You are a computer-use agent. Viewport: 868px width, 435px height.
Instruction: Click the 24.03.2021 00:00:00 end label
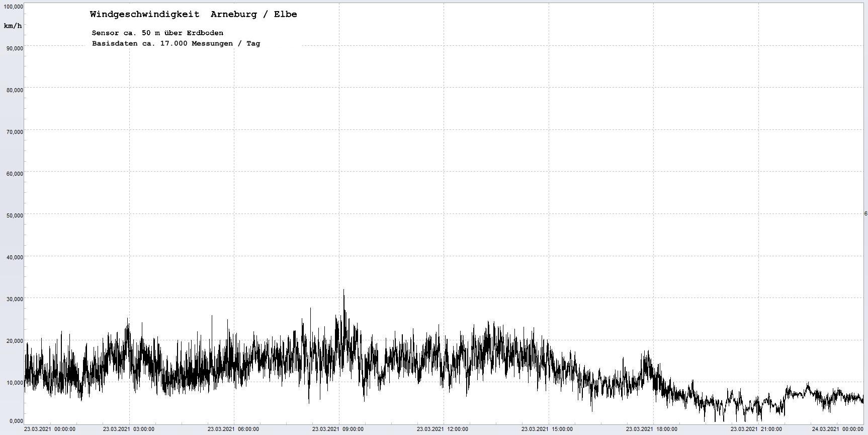tap(838, 429)
